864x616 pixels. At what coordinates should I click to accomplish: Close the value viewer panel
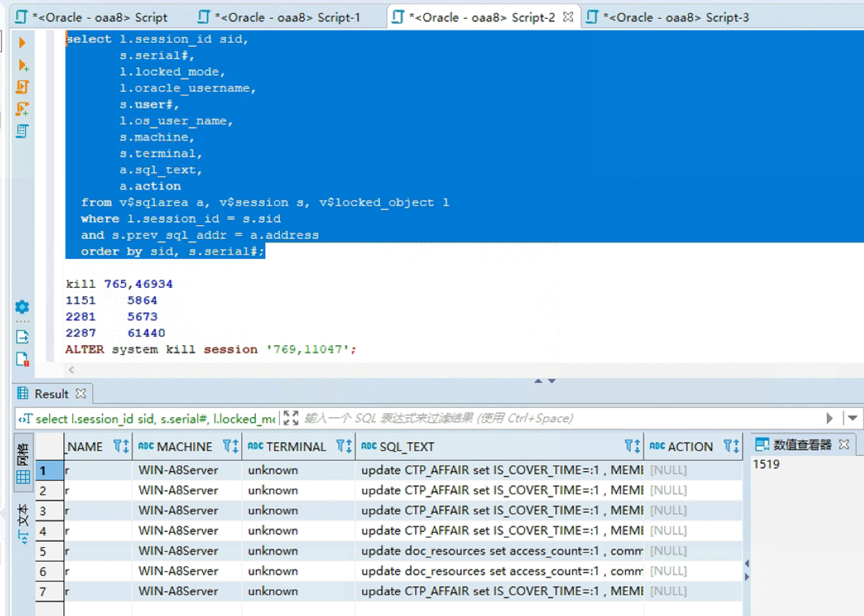(844, 444)
